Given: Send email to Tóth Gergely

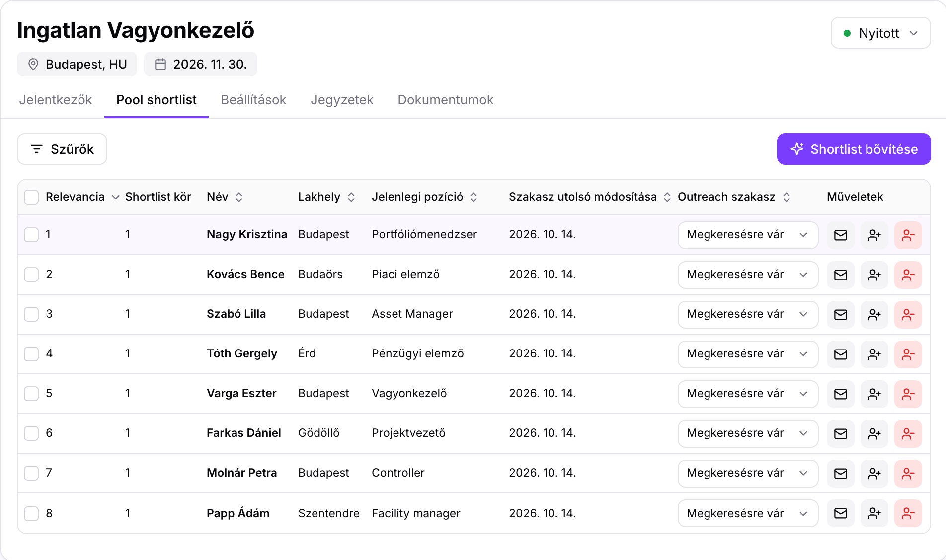Looking at the screenshot, I should (840, 354).
